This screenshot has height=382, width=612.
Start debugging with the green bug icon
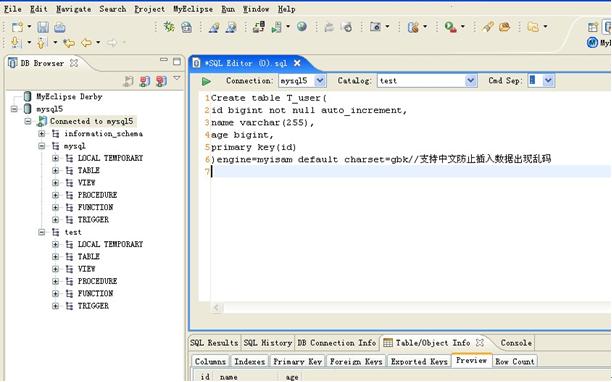pyautogui.click(x=169, y=27)
